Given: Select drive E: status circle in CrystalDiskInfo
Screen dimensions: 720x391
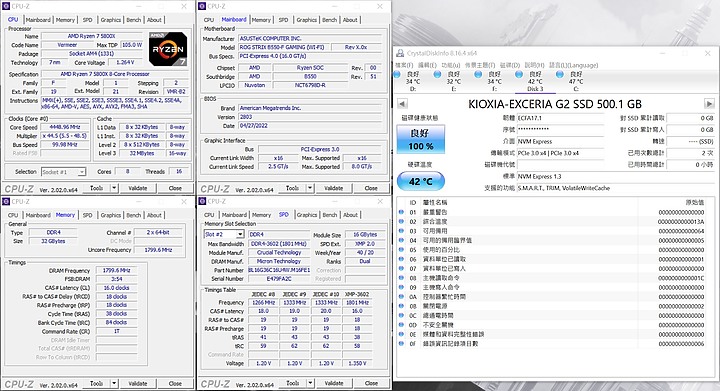Looking at the screenshot, I should (437, 74).
